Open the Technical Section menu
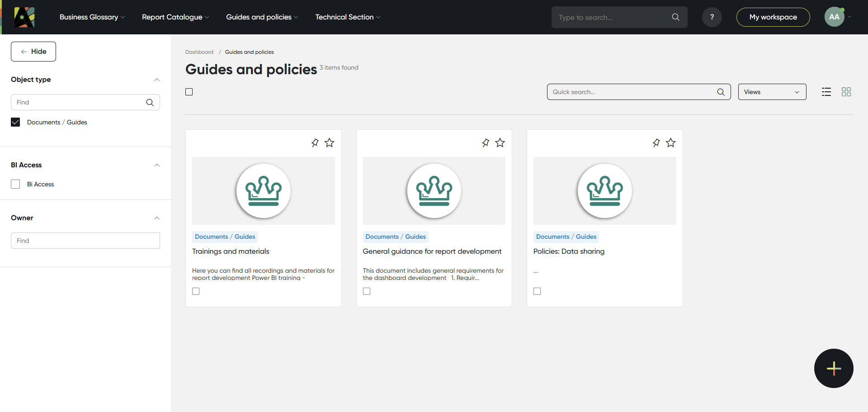868x412 pixels. pos(347,17)
